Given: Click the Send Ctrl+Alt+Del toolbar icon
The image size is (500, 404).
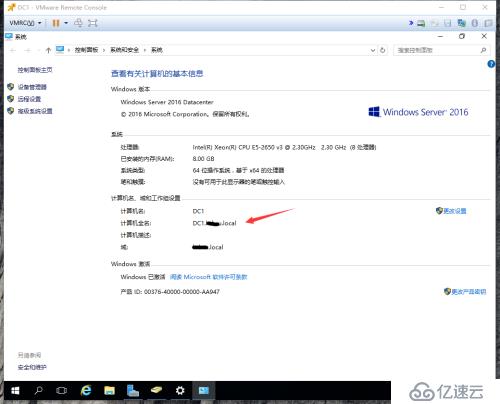Looking at the screenshot, I should tap(78, 23).
